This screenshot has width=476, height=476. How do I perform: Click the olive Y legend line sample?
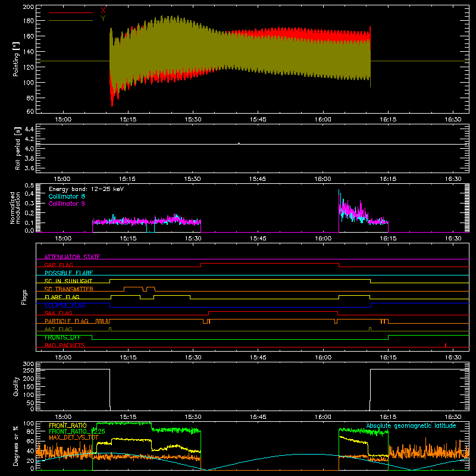click(71, 21)
